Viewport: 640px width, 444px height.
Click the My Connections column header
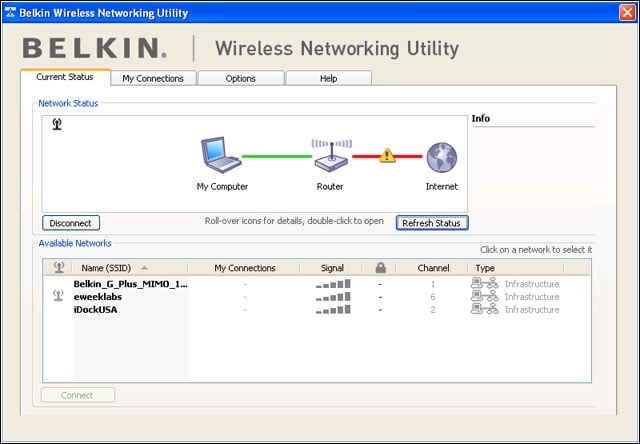click(x=245, y=268)
